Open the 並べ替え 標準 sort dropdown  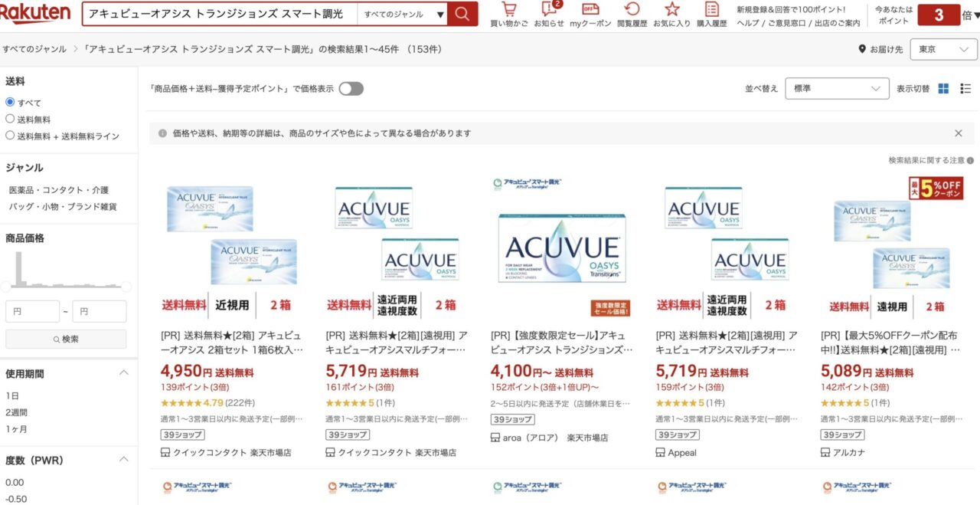(x=837, y=89)
